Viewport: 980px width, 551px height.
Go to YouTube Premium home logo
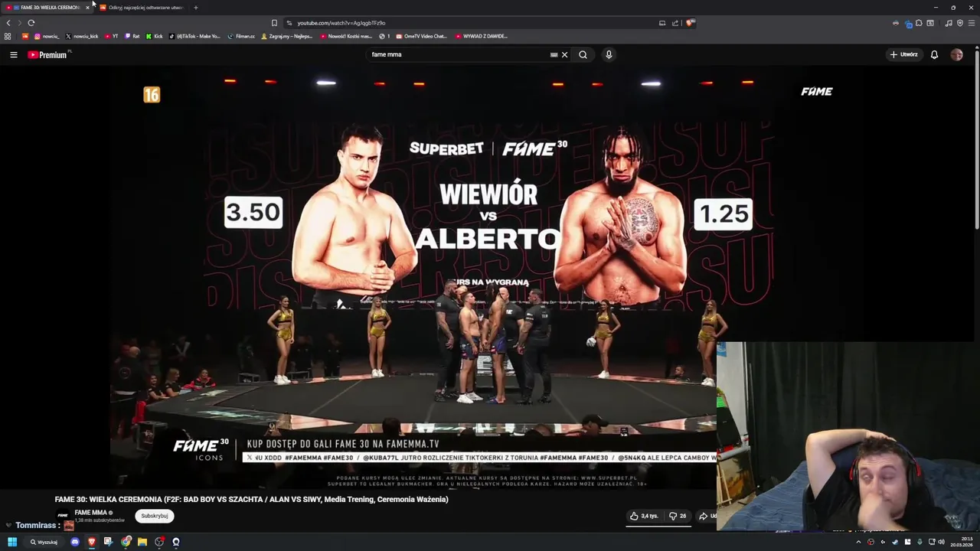49,54
